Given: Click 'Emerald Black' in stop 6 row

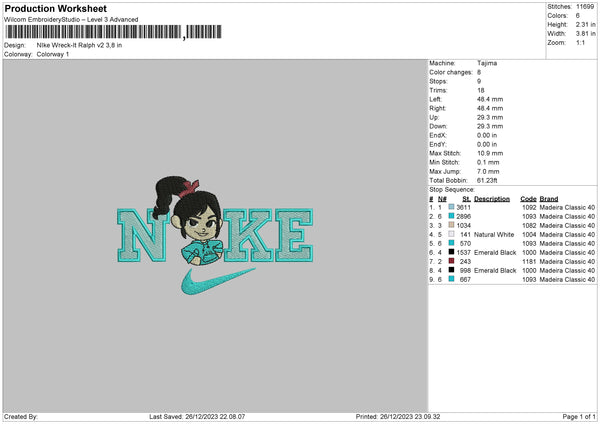Looking at the screenshot, I should point(495,253).
